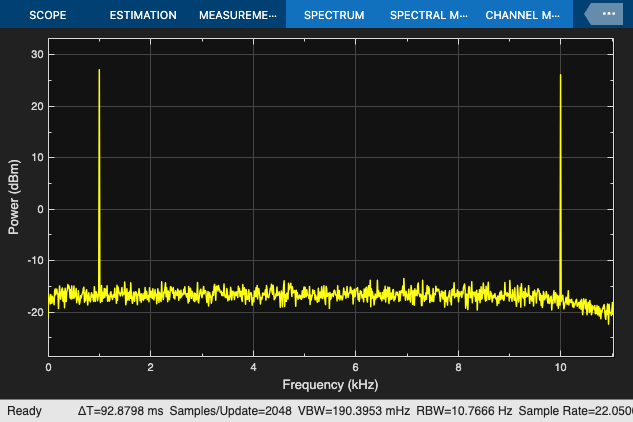The width and height of the screenshot is (633, 422).
Task: Switch to the SPECTRAL MASK tab
Action: tap(428, 15)
